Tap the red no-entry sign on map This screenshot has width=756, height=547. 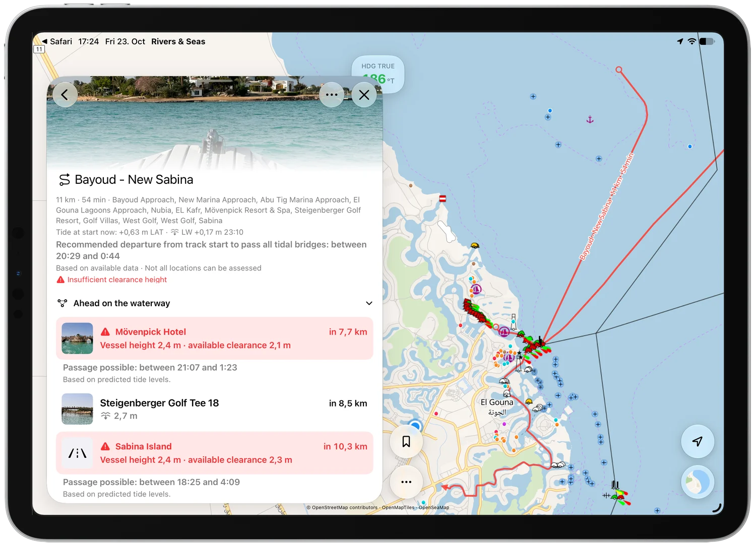point(443,199)
